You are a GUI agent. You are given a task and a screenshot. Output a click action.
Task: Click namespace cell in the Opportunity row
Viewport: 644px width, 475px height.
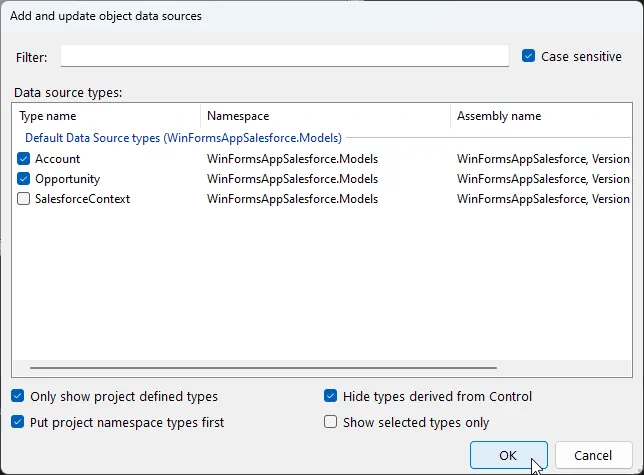point(292,179)
